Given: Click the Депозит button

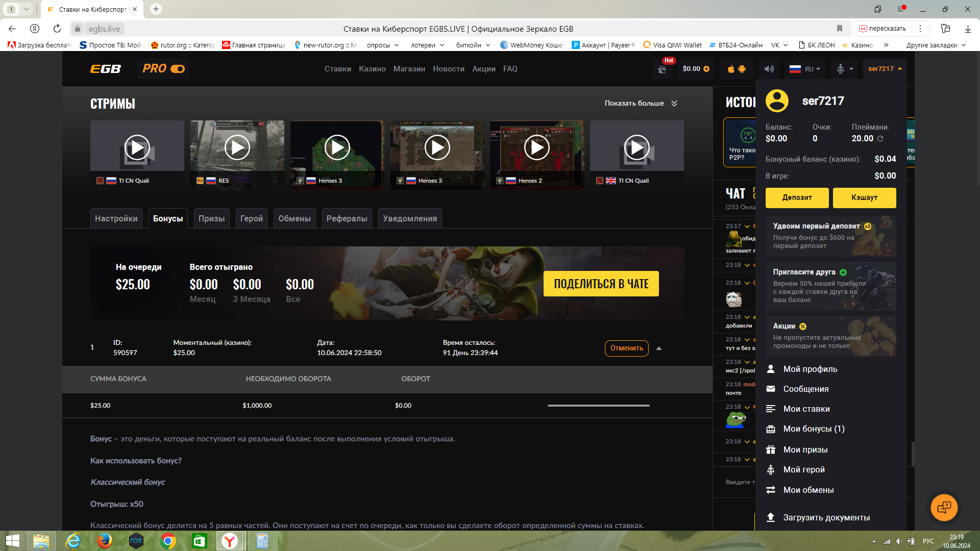Looking at the screenshot, I should 797,197.
